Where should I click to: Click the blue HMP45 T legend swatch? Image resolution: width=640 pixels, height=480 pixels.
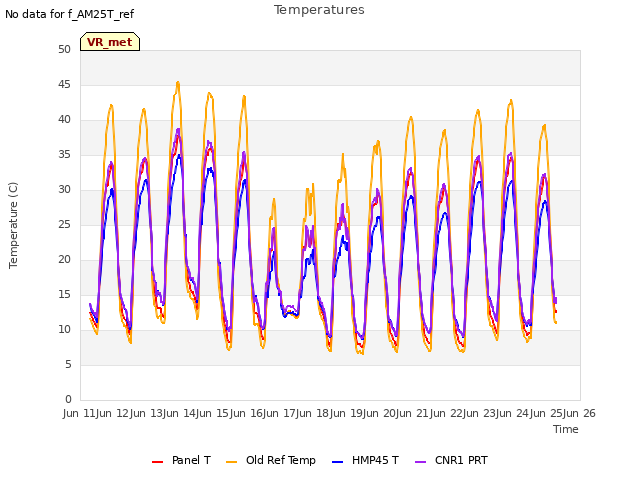pyautogui.click(x=338, y=462)
